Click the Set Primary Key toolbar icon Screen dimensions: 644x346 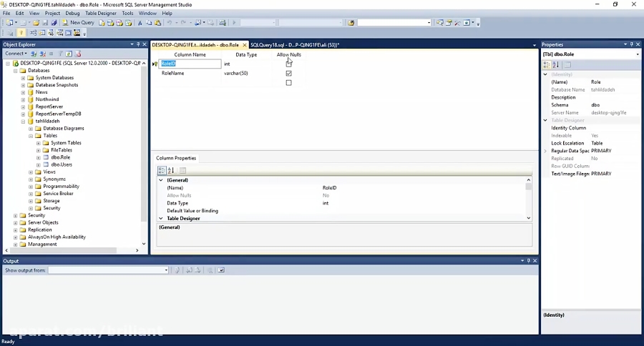point(21,33)
